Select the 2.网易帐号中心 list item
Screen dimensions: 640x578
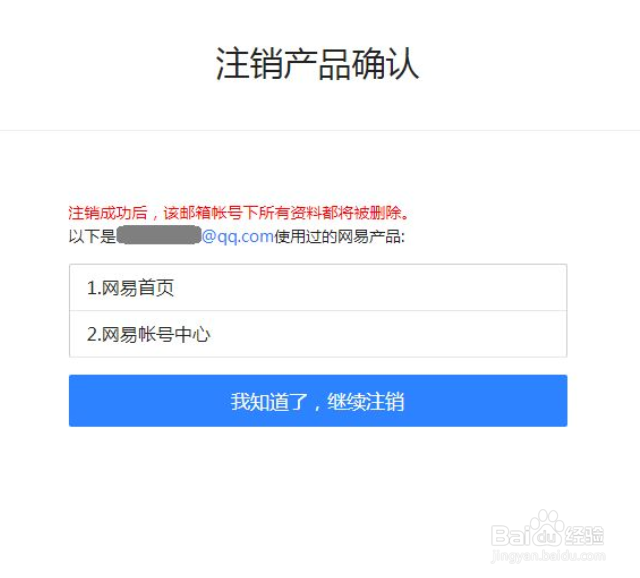[318, 334]
